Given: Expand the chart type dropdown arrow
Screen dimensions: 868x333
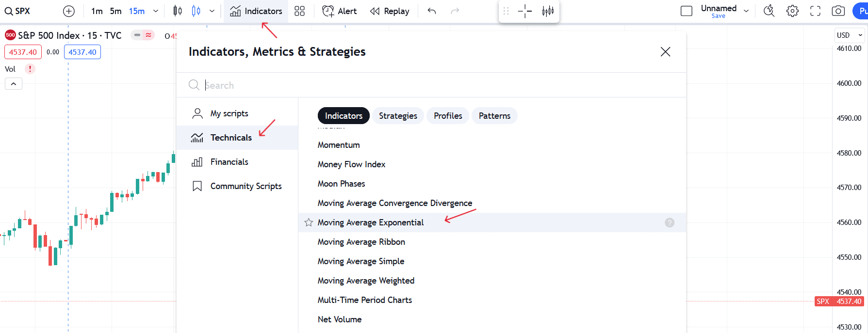Looking at the screenshot, I should 212,11.
